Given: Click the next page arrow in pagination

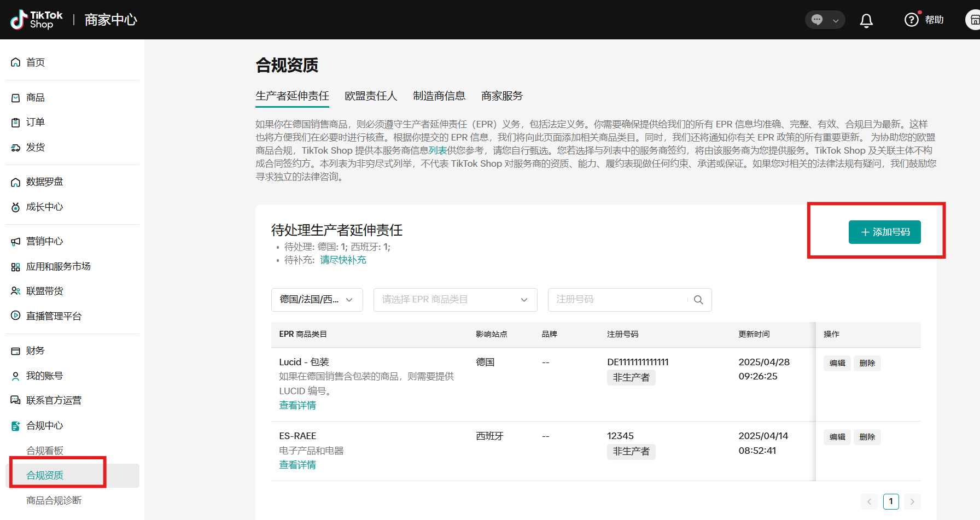Looking at the screenshot, I should tap(912, 501).
